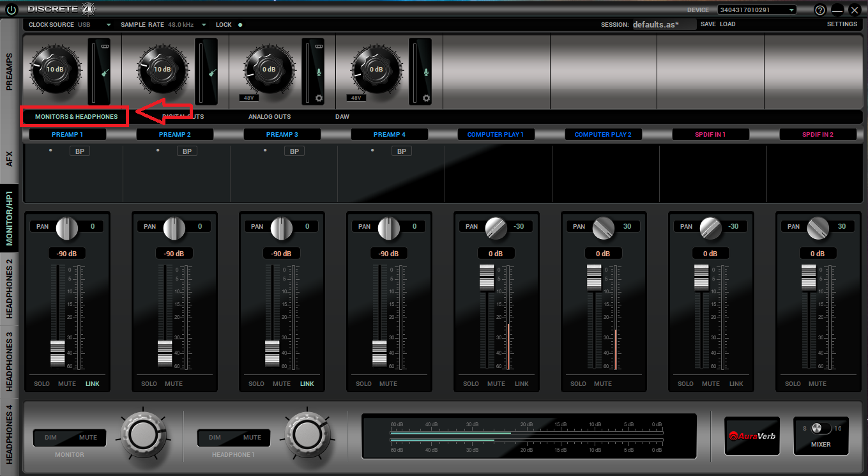Toggle LINK on the Preamp 3 channel

tap(307, 384)
